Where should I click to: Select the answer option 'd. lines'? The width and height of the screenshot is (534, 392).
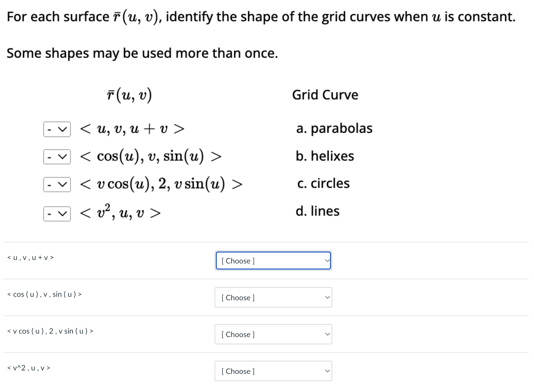coord(318,211)
